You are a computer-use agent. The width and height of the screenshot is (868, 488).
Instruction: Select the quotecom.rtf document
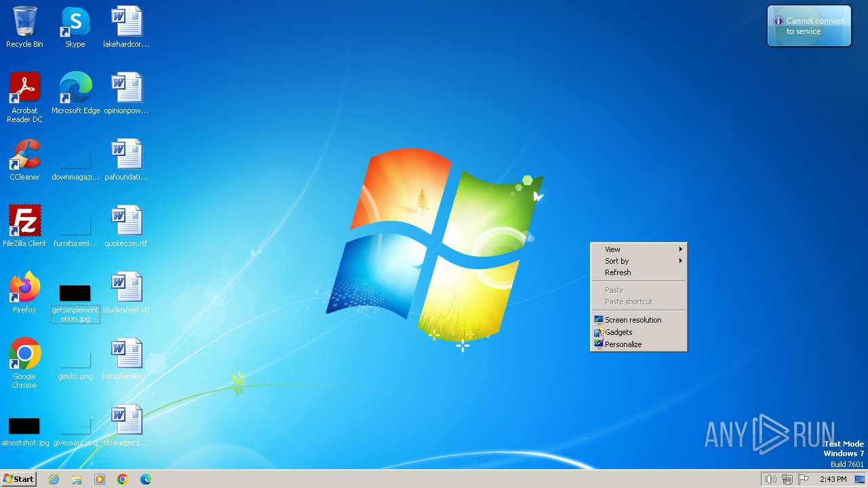pos(126,226)
